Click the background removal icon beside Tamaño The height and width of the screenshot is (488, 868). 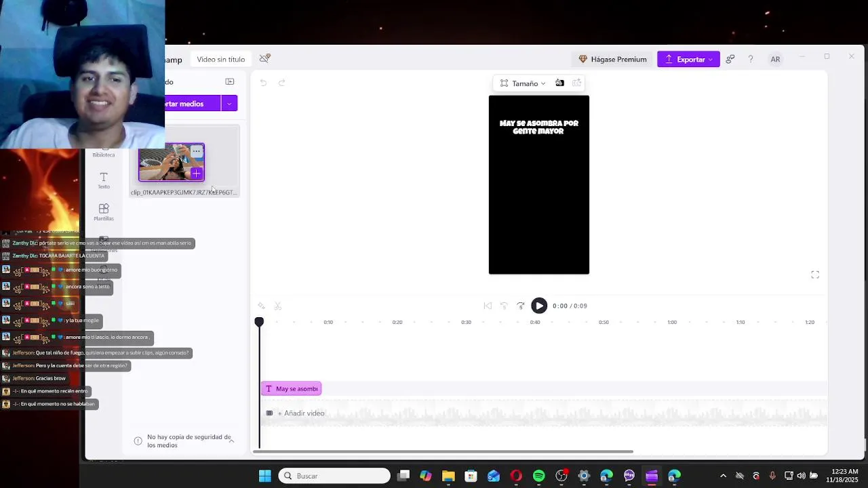click(559, 83)
